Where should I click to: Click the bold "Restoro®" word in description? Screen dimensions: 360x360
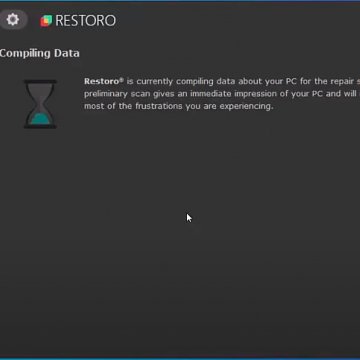pos(104,81)
